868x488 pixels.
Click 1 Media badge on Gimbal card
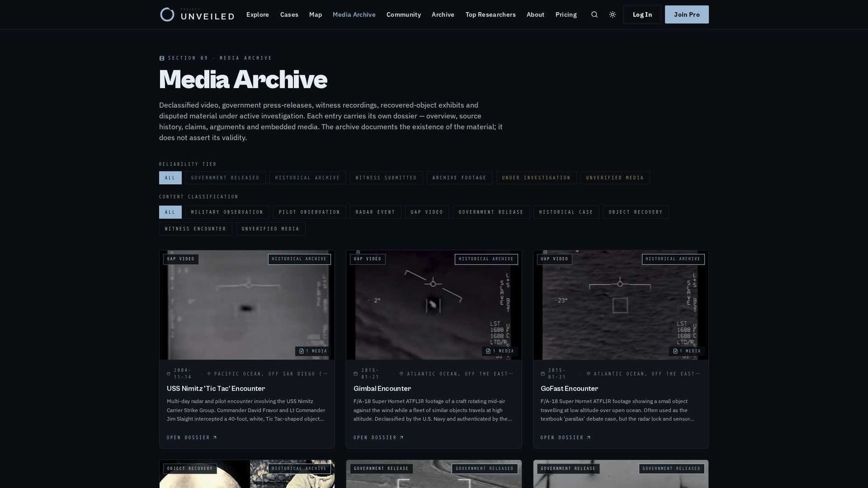pos(500,351)
